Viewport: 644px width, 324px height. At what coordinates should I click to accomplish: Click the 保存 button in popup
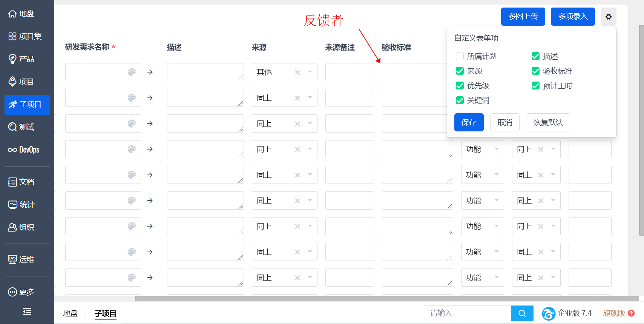(x=469, y=122)
